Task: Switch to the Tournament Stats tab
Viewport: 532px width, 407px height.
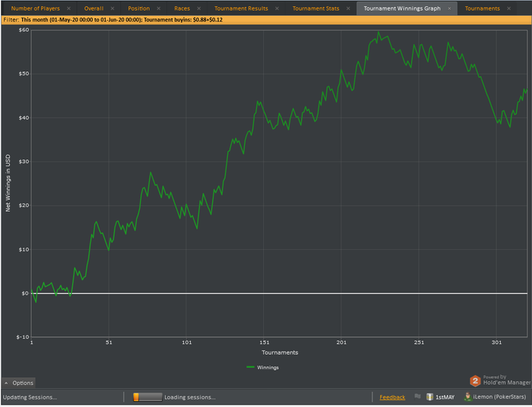Action: 316,8
